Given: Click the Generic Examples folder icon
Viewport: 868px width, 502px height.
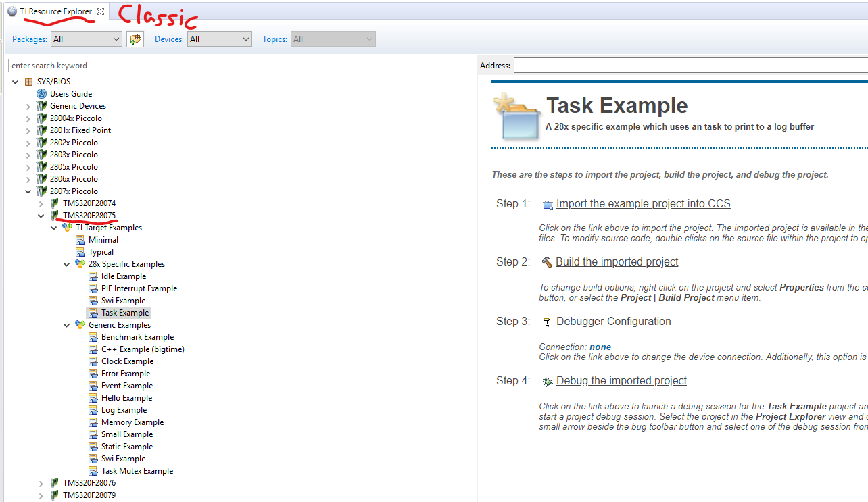Looking at the screenshot, I should (80, 325).
